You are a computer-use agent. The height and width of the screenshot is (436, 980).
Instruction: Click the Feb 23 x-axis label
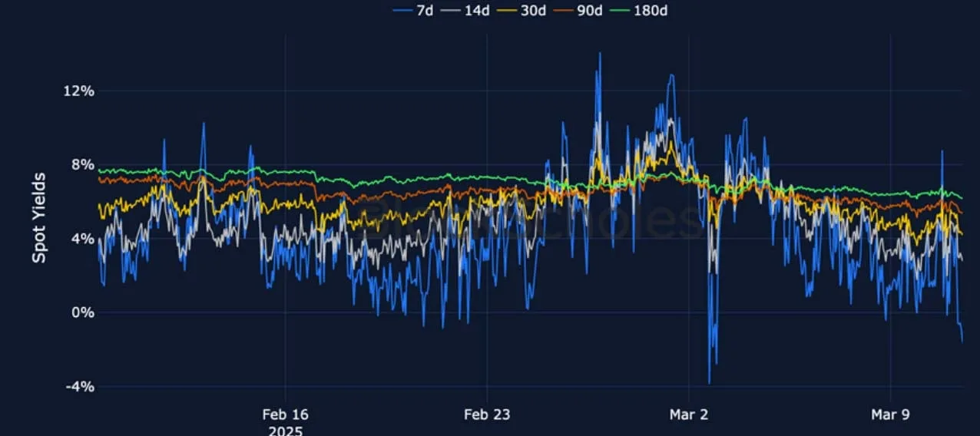(487, 415)
